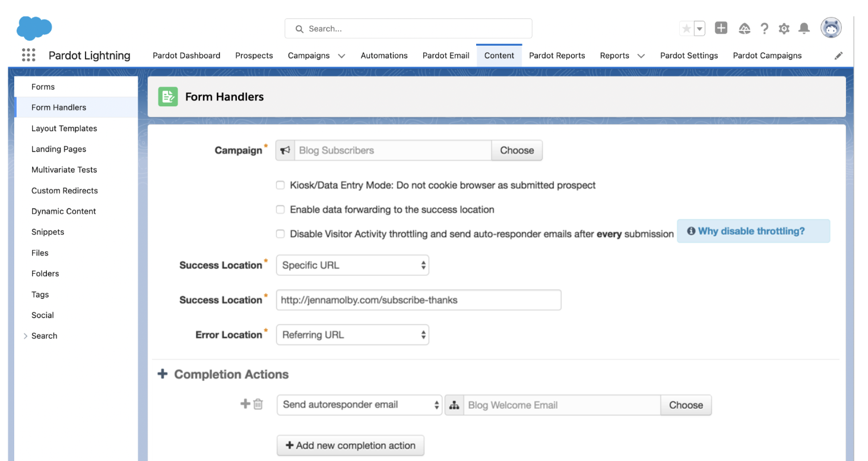Click the hierarchy icon beside Blog Welcome Email

454,405
